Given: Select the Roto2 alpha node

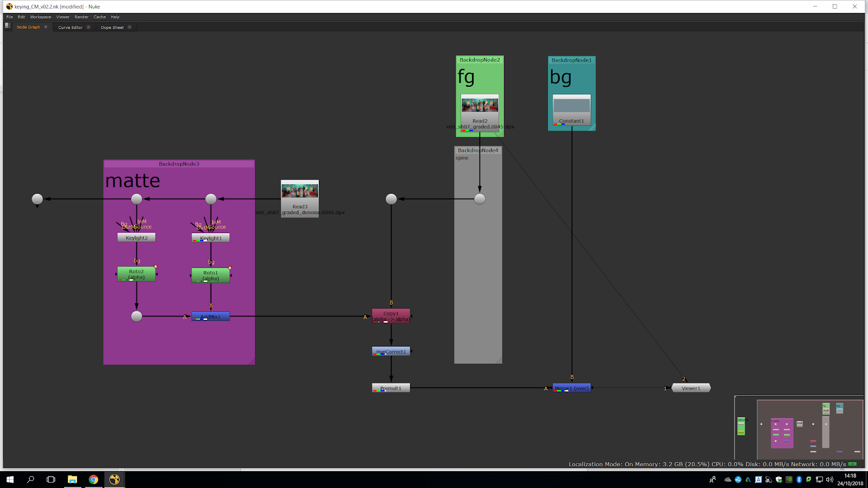Looking at the screenshot, I should click(136, 274).
